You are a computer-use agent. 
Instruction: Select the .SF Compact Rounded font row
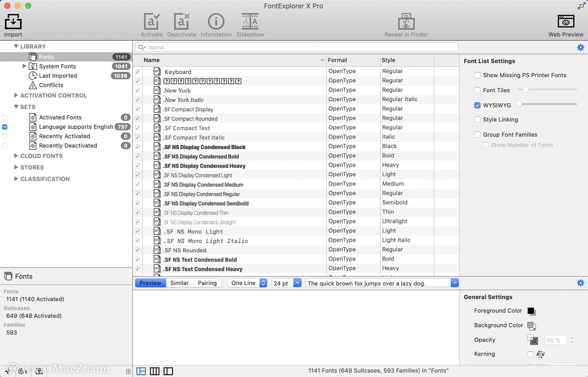(x=296, y=119)
